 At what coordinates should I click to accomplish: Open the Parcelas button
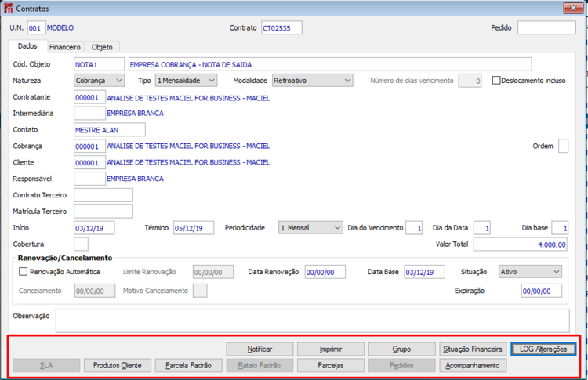(x=331, y=365)
